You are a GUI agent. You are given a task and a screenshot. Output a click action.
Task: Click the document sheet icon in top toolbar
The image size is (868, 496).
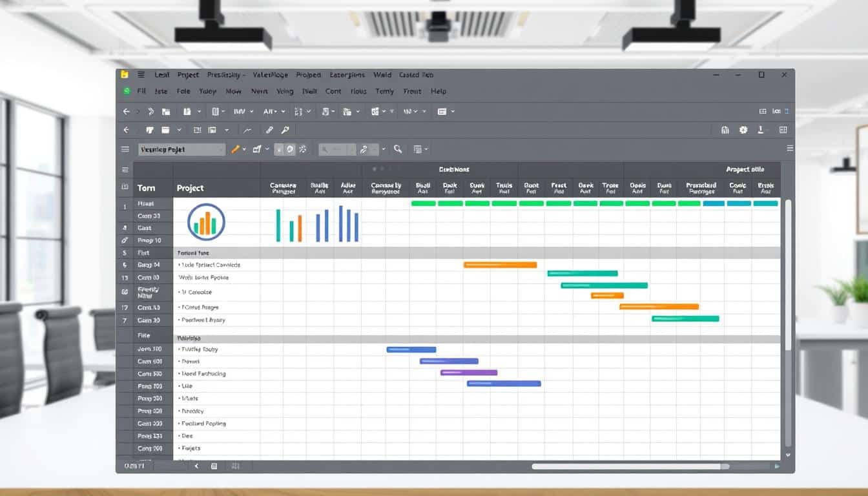[x=325, y=112]
